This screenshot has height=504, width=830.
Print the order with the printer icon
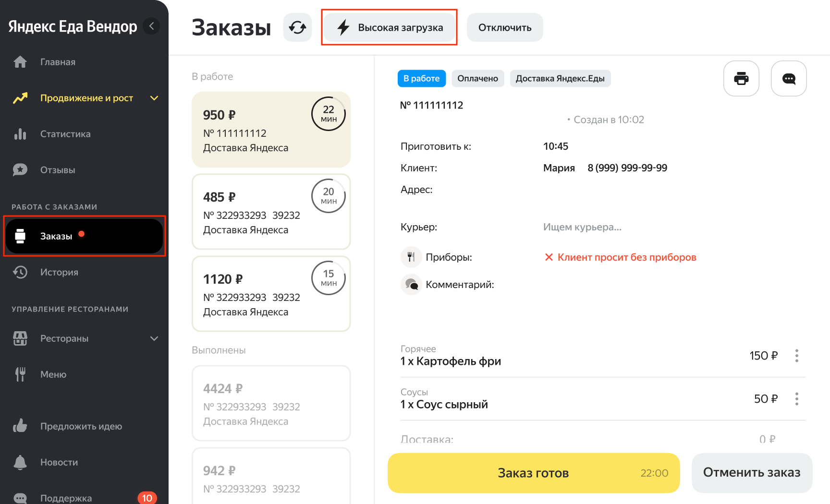741,78
